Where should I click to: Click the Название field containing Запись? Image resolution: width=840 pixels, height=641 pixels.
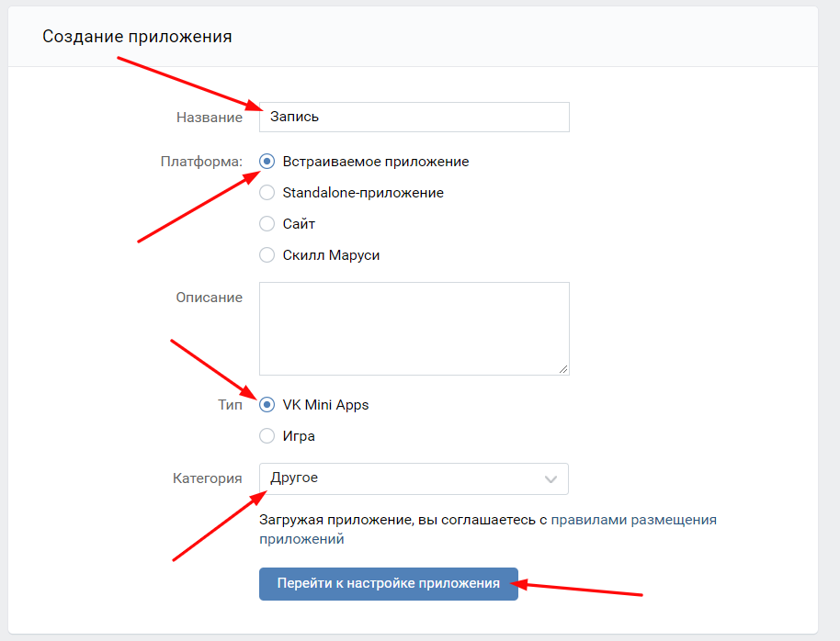(x=414, y=117)
